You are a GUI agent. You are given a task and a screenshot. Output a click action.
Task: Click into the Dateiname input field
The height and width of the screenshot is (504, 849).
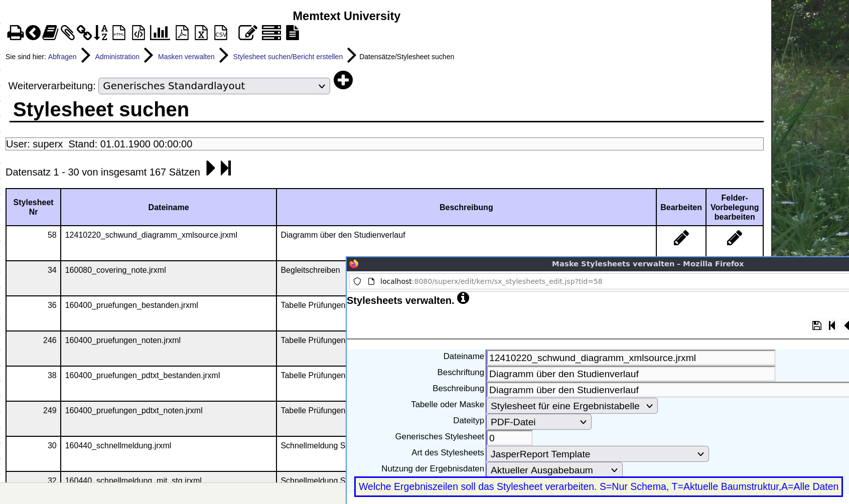pyautogui.click(x=631, y=358)
